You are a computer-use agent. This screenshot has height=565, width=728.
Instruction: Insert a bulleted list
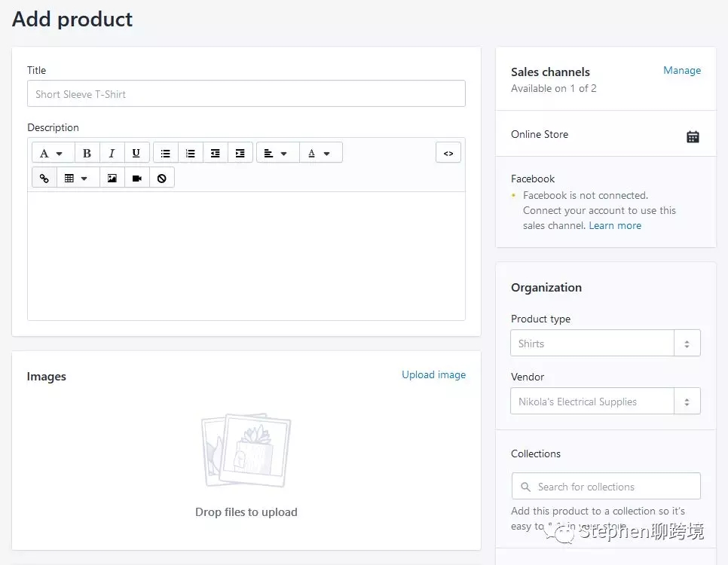[x=165, y=152]
